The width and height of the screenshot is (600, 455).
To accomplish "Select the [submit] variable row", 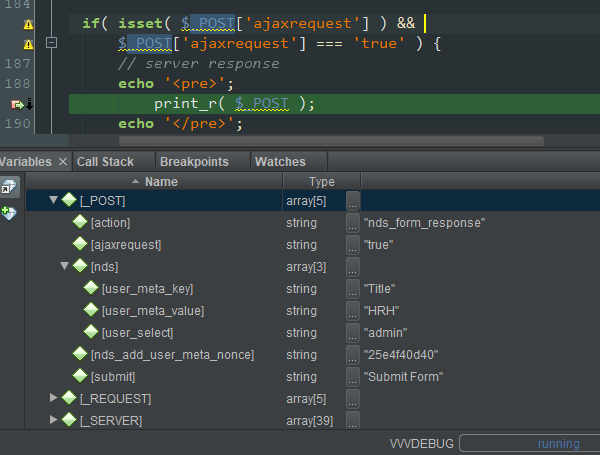I will coord(313,377).
